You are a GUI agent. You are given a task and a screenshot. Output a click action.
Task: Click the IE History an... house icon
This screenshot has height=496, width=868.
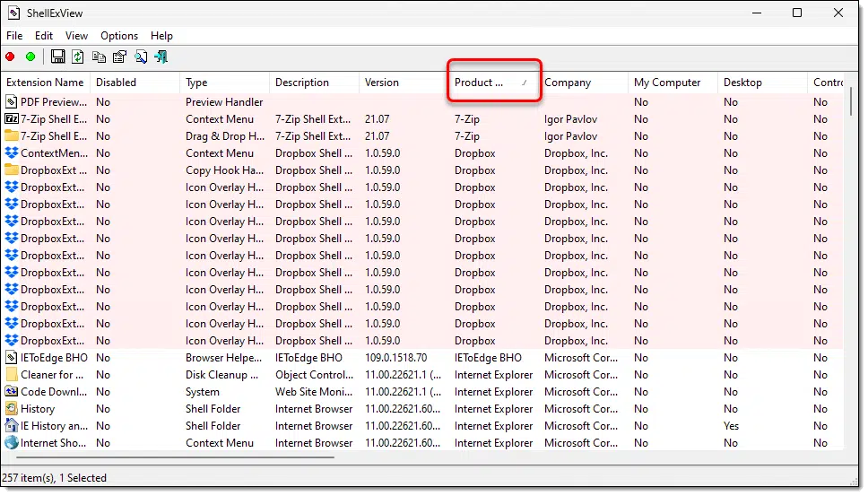(11, 426)
